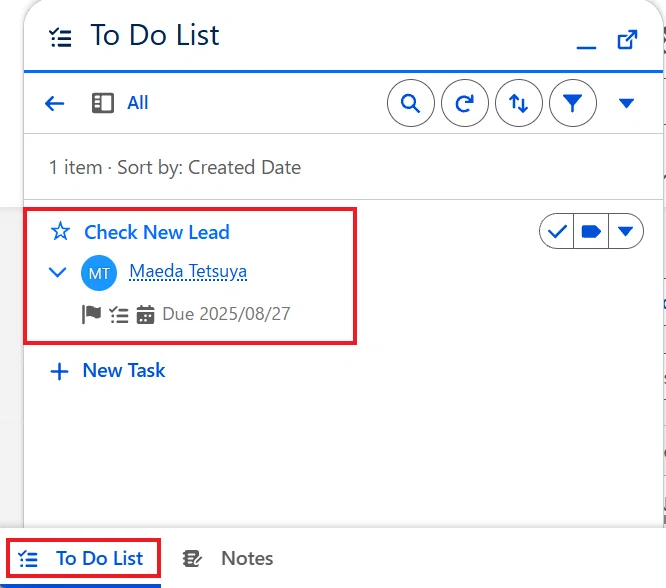Screen dimensions: 666x588
Task: Mark Check New Lead as complete
Action: point(557,231)
